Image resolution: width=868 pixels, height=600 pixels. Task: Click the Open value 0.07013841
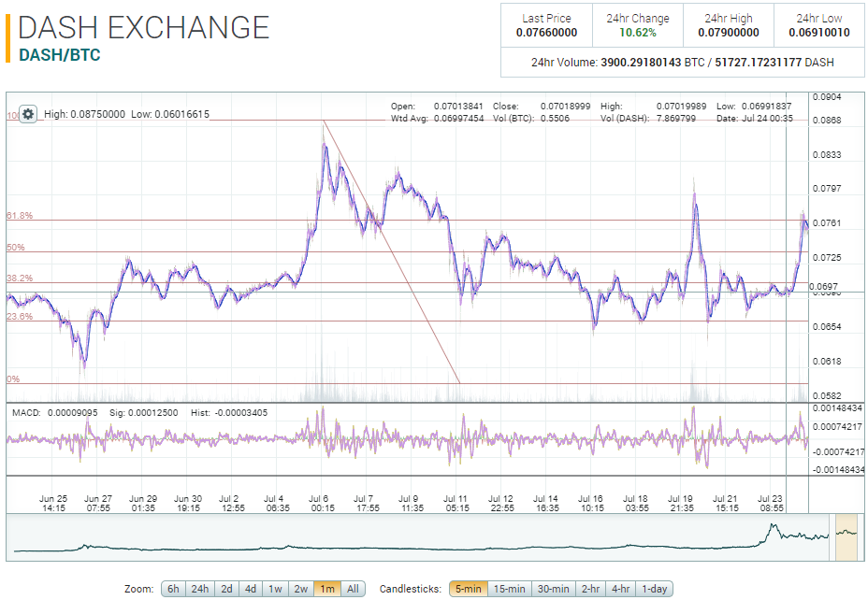pyautogui.click(x=458, y=107)
